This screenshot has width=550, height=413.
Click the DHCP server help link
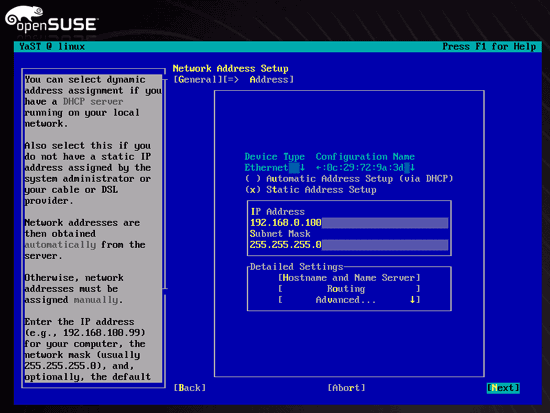pos(93,102)
